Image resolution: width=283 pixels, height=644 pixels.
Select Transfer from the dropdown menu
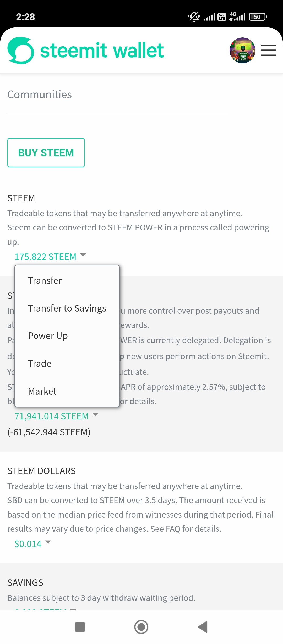[45, 281]
